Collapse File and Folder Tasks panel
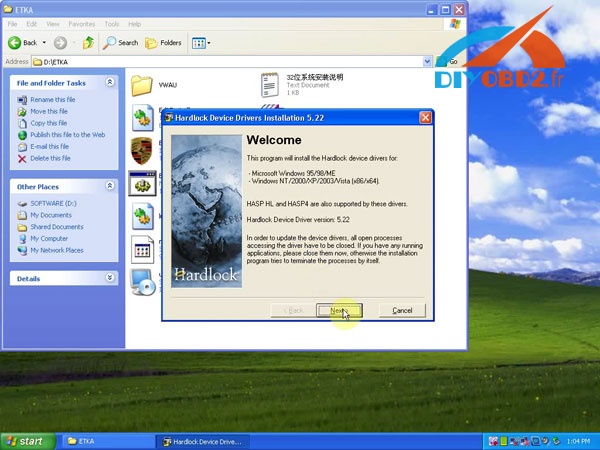 pyautogui.click(x=110, y=82)
